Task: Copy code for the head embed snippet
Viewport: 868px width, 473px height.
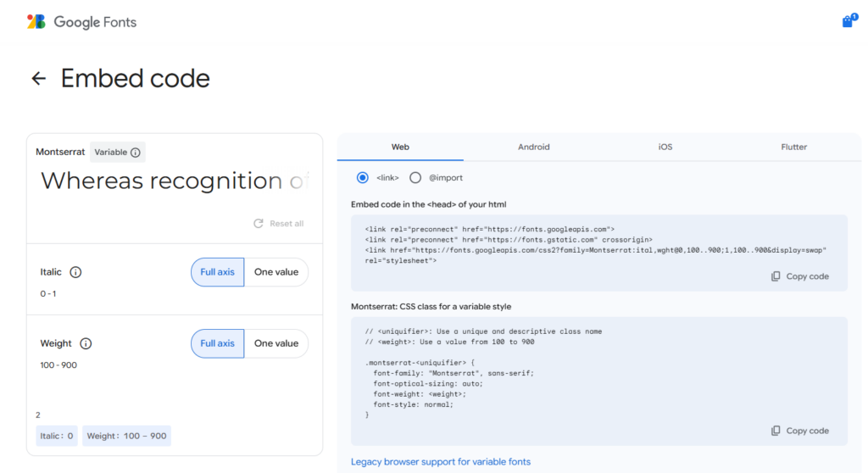Action: coord(799,276)
